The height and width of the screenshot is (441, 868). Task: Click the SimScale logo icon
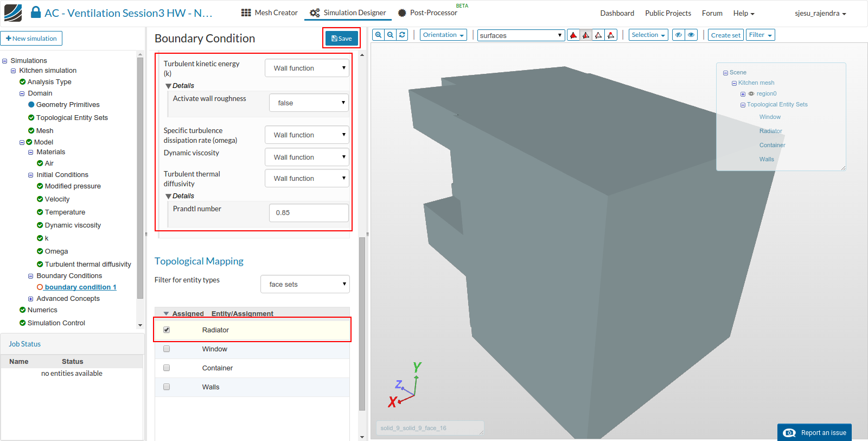click(13, 12)
